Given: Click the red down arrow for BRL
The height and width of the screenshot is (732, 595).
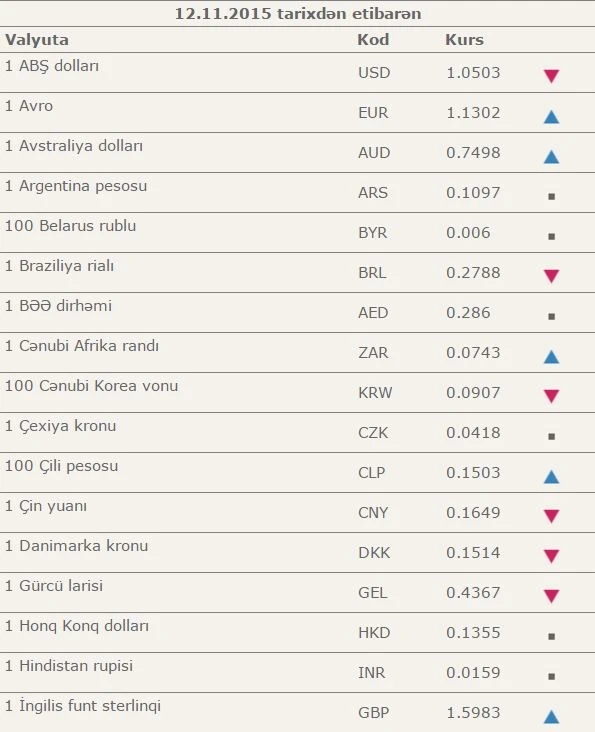Looking at the screenshot, I should (551, 276).
